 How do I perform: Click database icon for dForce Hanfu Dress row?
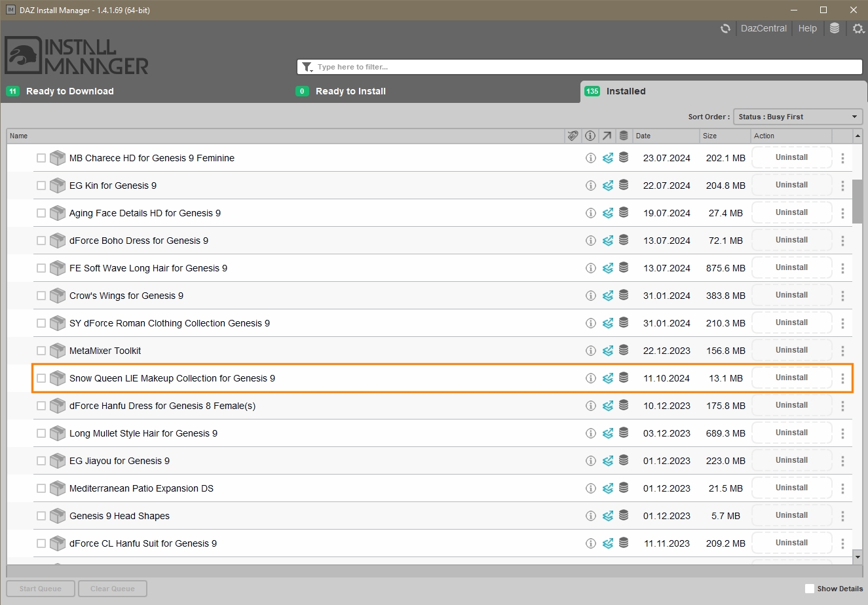(624, 406)
